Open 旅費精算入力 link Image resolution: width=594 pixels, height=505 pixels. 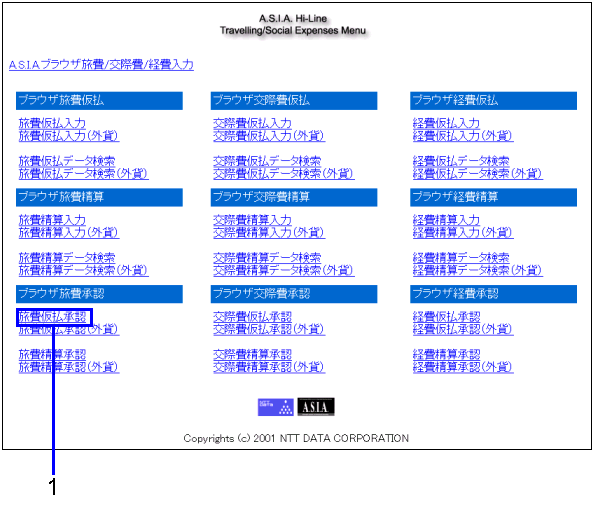pyautogui.click(x=52, y=220)
